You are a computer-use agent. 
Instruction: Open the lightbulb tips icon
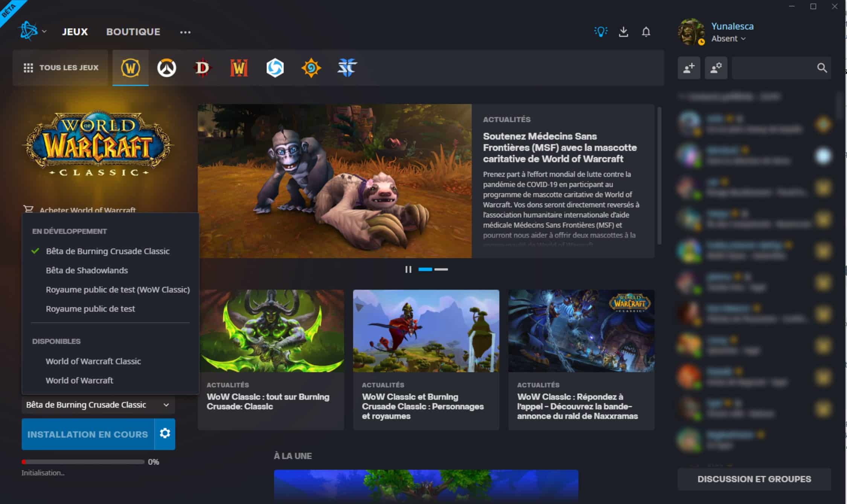[x=600, y=32]
